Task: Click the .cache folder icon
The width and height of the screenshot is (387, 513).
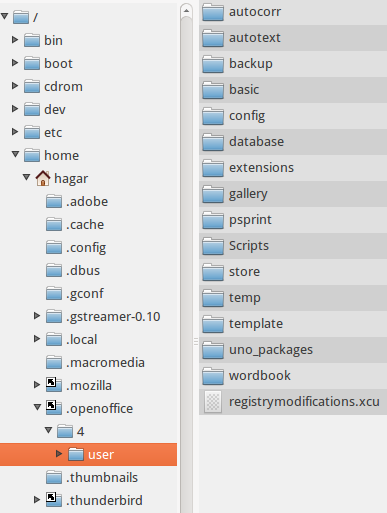Action: (x=54, y=224)
